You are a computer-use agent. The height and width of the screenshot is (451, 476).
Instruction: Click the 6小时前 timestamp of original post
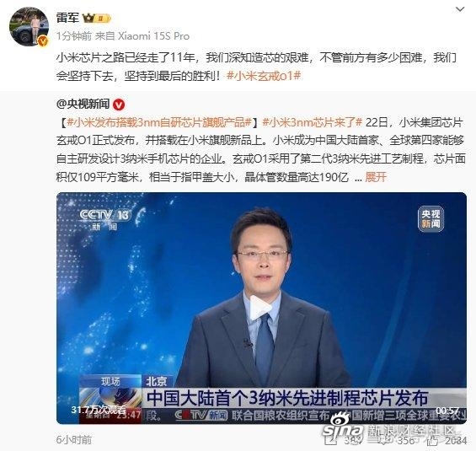[x=74, y=439]
